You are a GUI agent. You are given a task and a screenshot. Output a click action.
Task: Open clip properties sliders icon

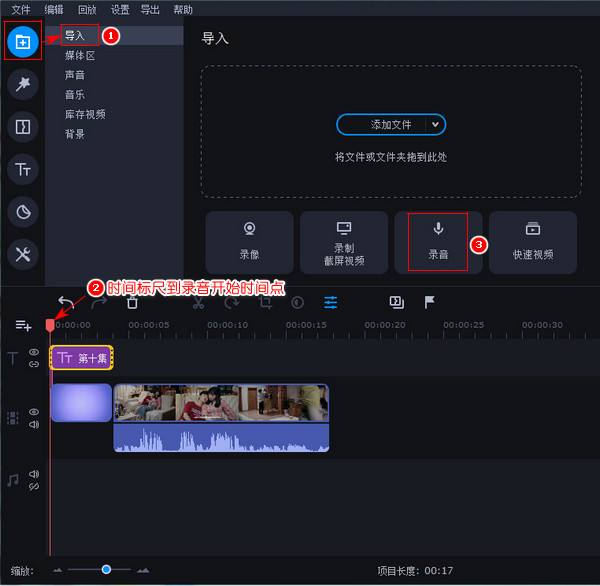tap(331, 302)
